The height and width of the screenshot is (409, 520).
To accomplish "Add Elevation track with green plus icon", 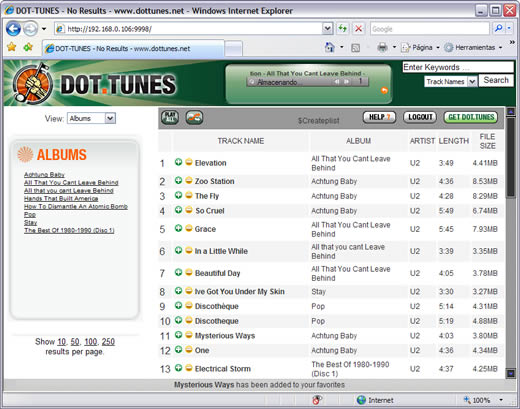I will [x=178, y=162].
